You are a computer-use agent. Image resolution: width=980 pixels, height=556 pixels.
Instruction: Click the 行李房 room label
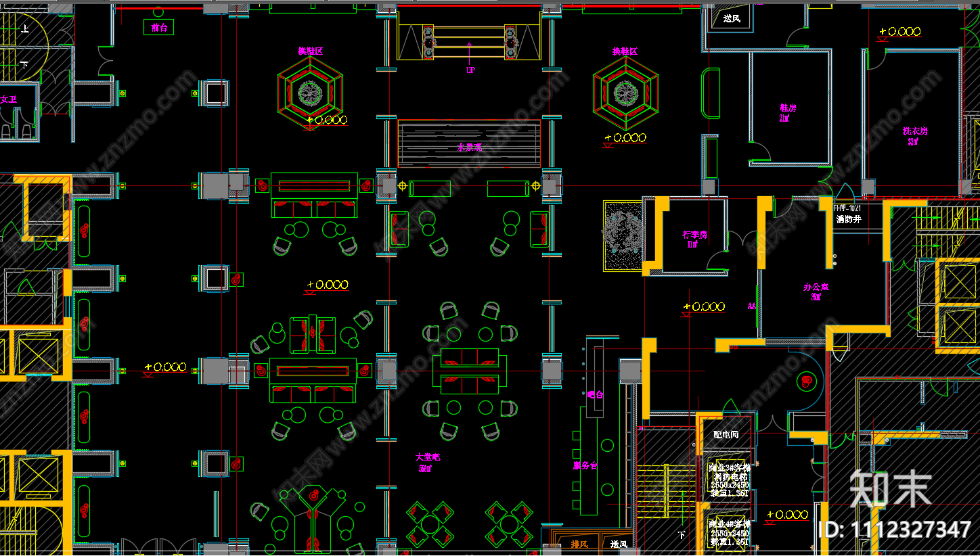(694, 235)
